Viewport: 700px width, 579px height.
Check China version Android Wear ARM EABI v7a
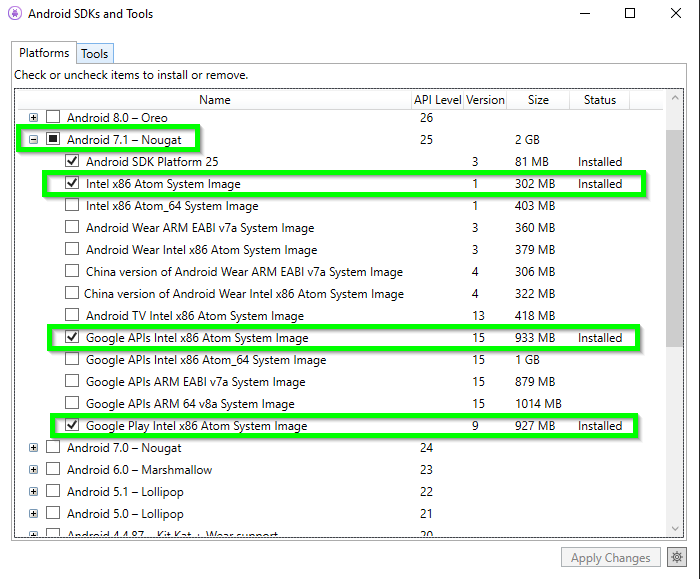72,271
